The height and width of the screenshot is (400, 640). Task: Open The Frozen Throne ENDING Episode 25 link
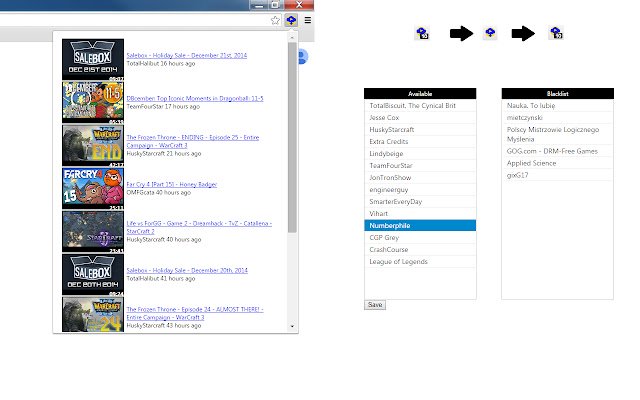pyautogui.click(x=193, y=141)
